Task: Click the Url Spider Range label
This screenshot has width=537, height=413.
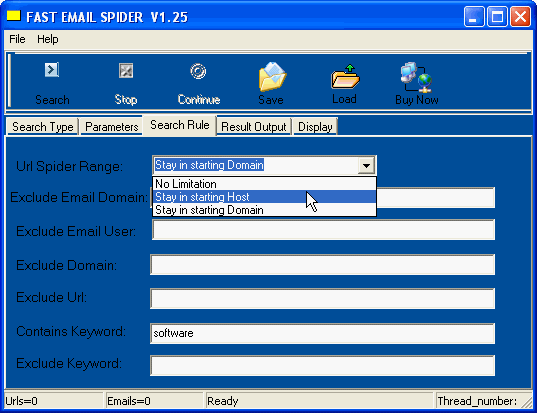Action: (69, 166)
